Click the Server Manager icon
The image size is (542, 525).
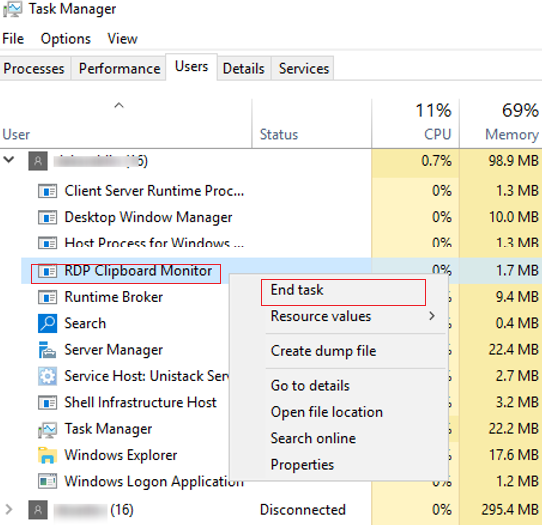(x=47, y=350)
